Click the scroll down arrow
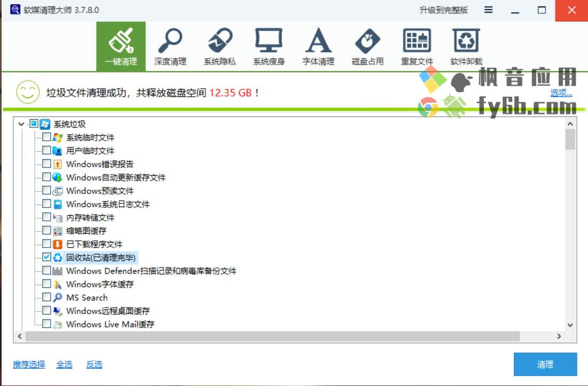The image size is (588, 386). click(570, 325)
